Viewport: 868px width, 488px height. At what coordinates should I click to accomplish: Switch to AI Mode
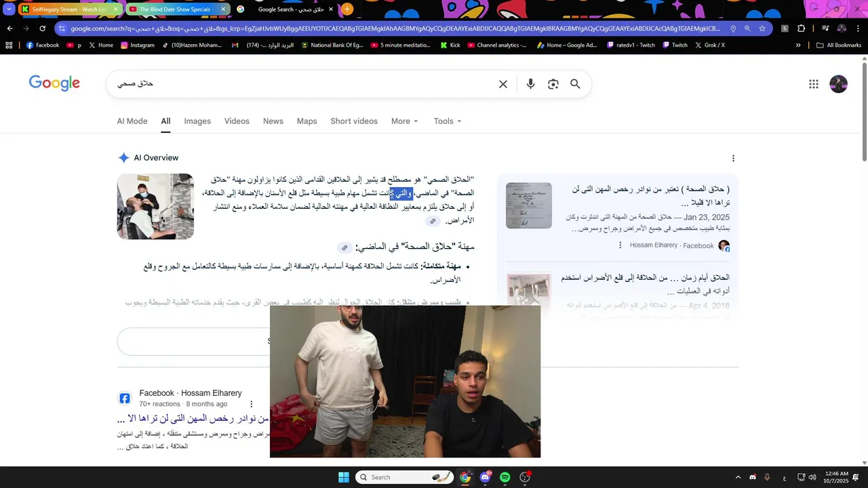(132, 121)
